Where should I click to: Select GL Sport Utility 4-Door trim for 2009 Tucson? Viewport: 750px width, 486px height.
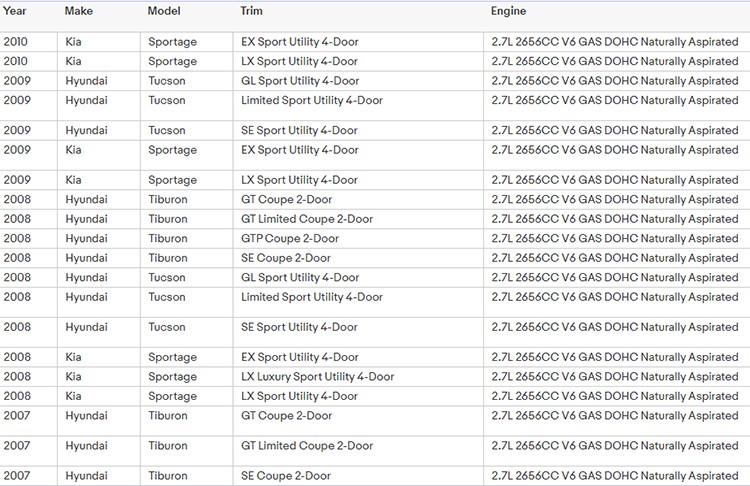click(x=300, y=81)
